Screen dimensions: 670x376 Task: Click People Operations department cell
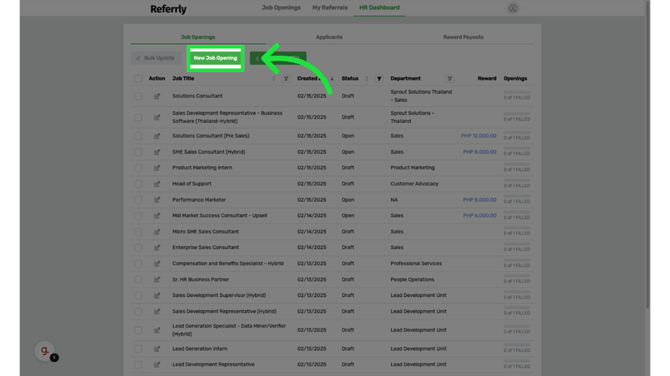412,279
